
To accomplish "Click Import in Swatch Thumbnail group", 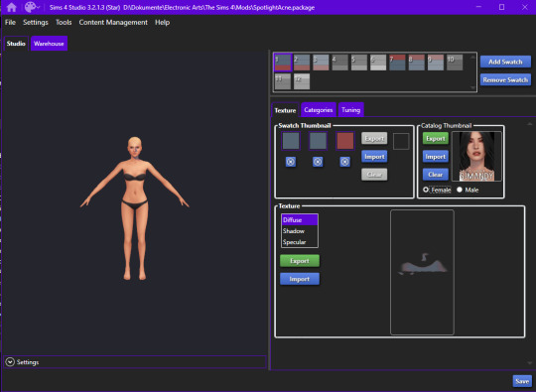I will click(374, 157).
